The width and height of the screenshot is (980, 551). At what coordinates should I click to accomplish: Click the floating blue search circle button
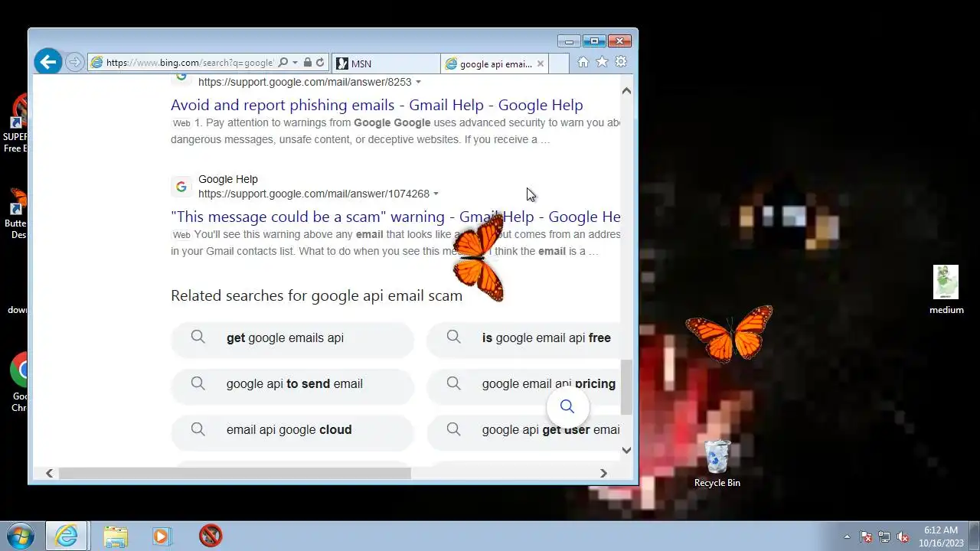click(567, 406)
